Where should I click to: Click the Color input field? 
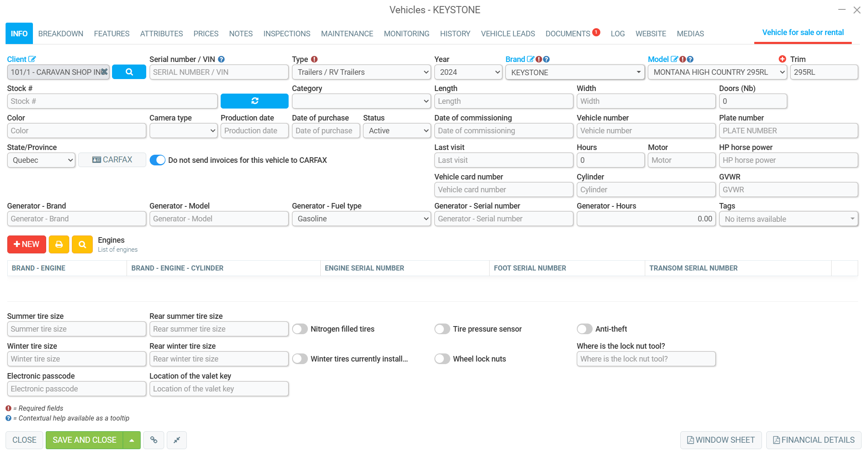pos(77,131)
